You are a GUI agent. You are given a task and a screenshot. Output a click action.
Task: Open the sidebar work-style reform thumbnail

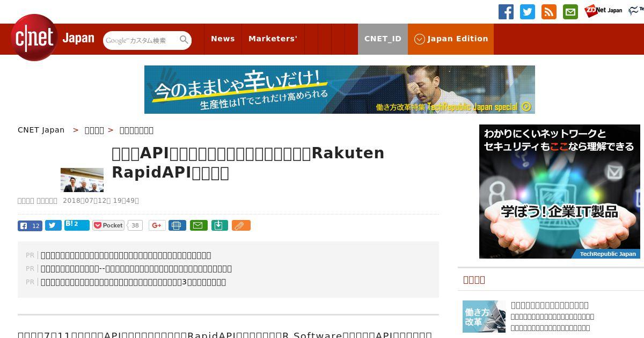tap(484, 317)
